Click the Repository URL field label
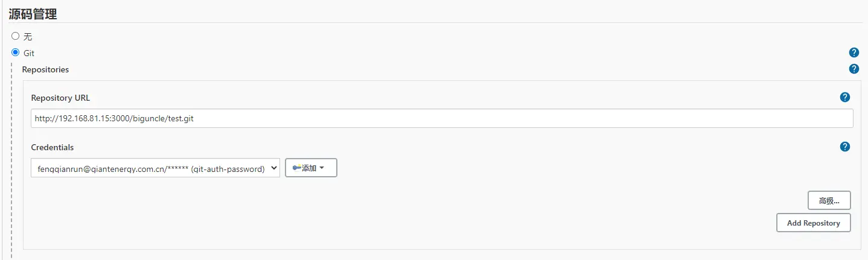 click(x=60, y=98)
